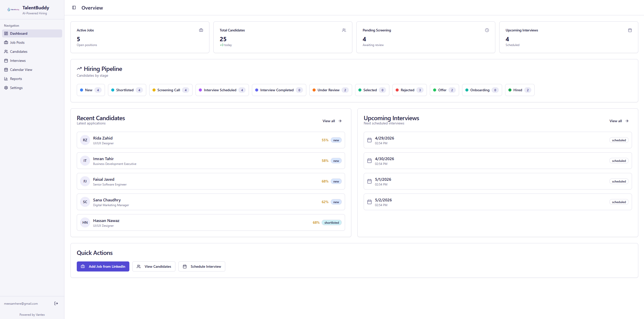Click the arrow next to Upcoming Interviews View all

point(627,121)
